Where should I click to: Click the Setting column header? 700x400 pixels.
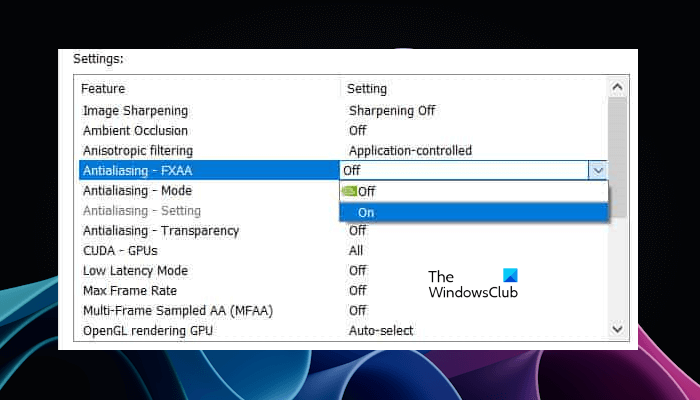[367, 89]
